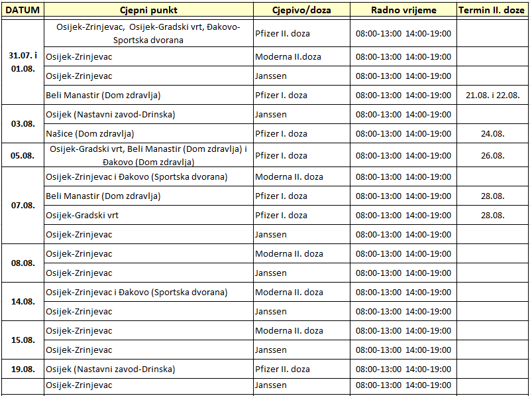Screen dimensions: 532x396
Task: Click the 14.08. date cell
Action: [x=23, y=302]
